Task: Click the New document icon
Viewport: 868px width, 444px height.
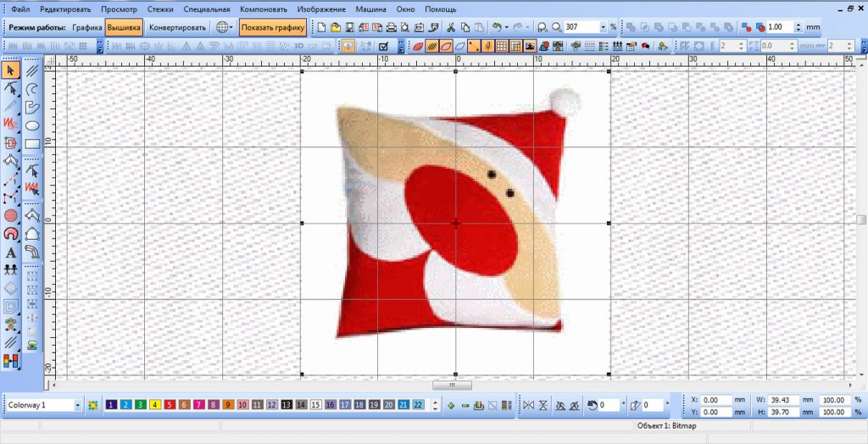Action: click(321, 27)
